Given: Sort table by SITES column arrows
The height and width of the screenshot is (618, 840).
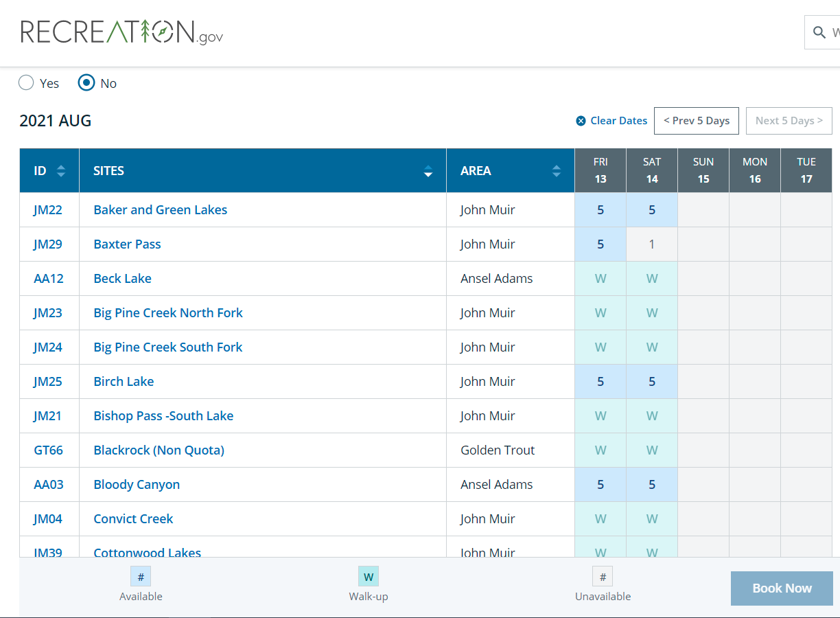Looking at the screenshot, I should [x=428, y=171].
